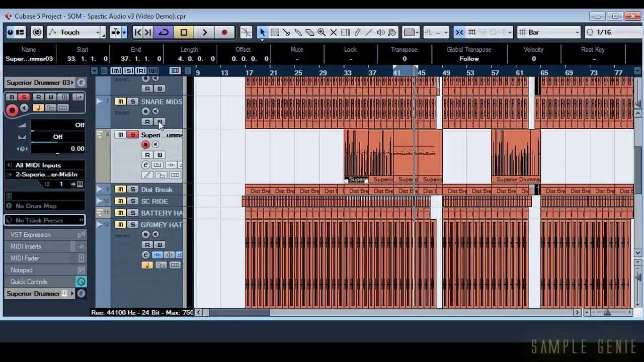Adjust the inspector volume slider
644x362 pixels.
pyautogui.click(x=58, y=126)
